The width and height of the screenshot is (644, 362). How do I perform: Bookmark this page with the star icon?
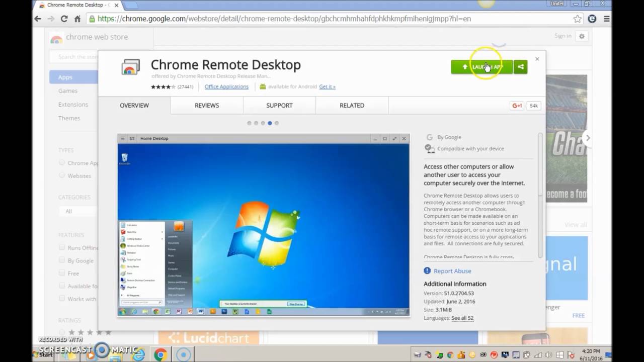tap(578, 19)
